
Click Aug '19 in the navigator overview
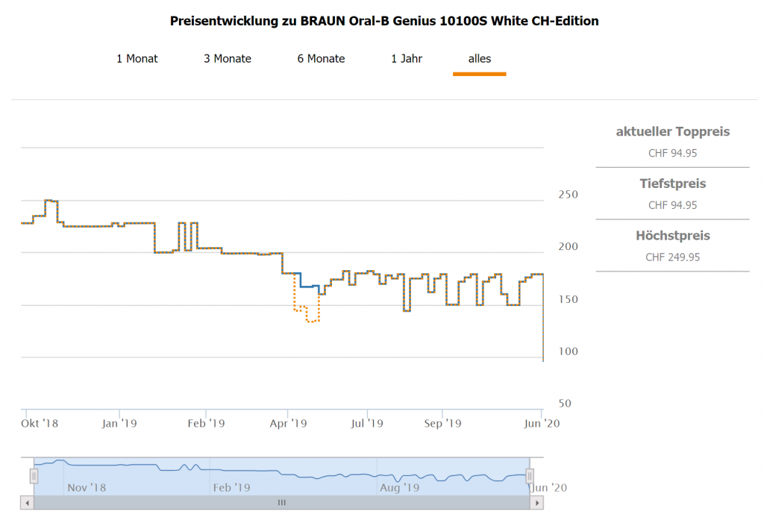[x=400, y=488]
